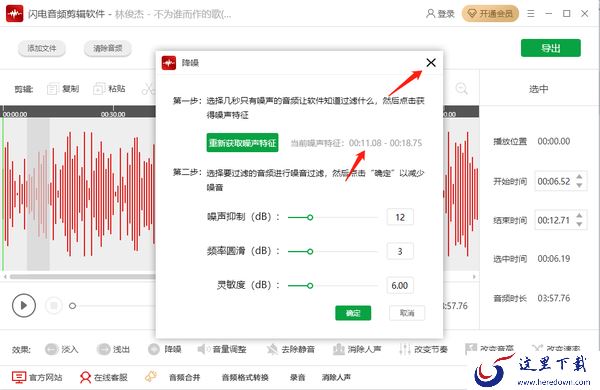The width and height of the screenshot is (600, 390).
Task: Apply the 淡出 fade-out effect
Action: pyautogui.click(x=113, y=349)
